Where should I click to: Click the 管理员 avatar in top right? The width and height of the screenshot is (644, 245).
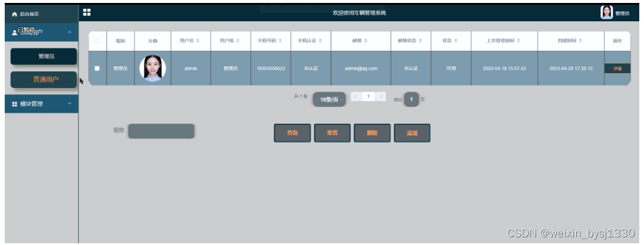[606, 12]
